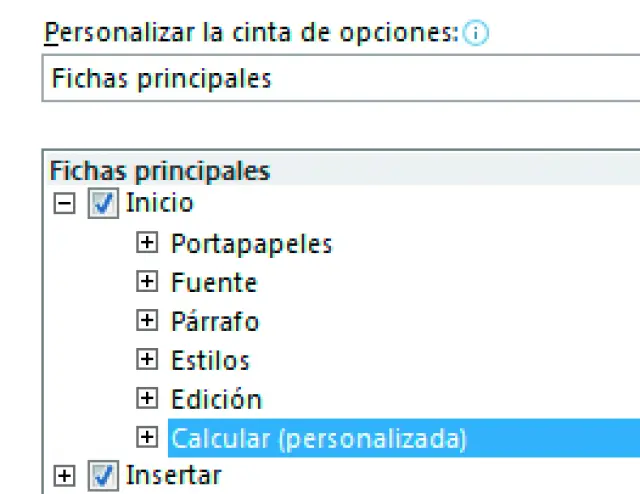
Task: Expand the Fuente group
Action: pos(148,282)
